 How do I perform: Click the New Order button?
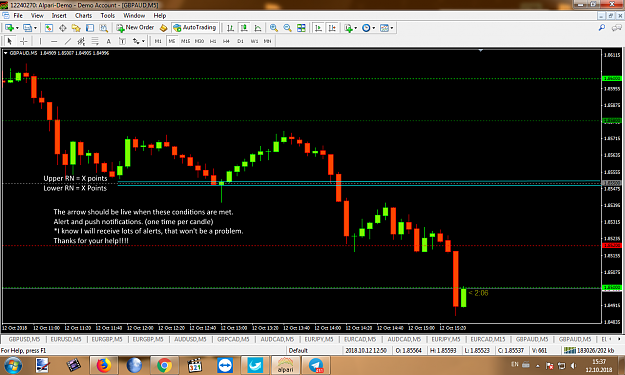(135, 27)
